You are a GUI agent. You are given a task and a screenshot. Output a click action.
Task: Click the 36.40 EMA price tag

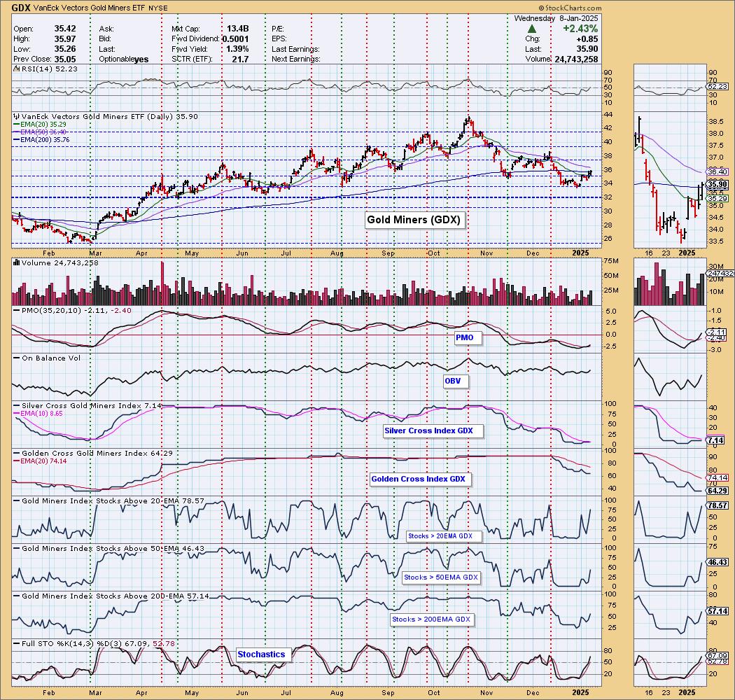pos(718,172)
